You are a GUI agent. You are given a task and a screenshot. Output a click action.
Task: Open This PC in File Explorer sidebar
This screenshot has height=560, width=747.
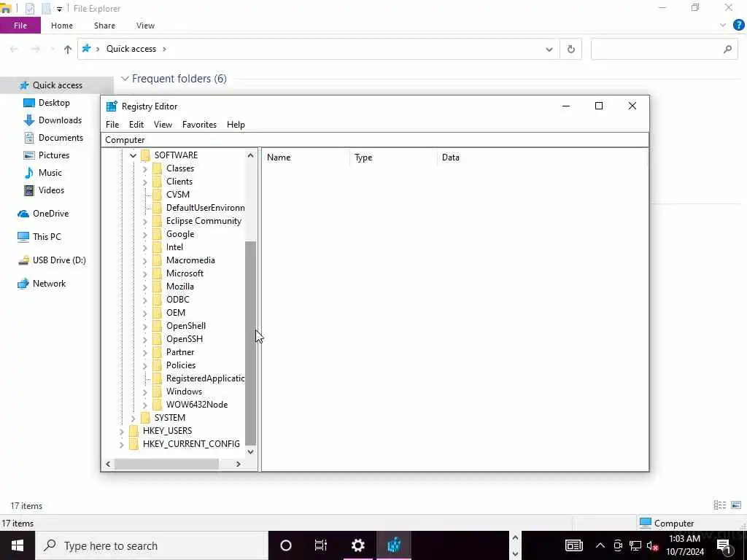pos(47,237)
